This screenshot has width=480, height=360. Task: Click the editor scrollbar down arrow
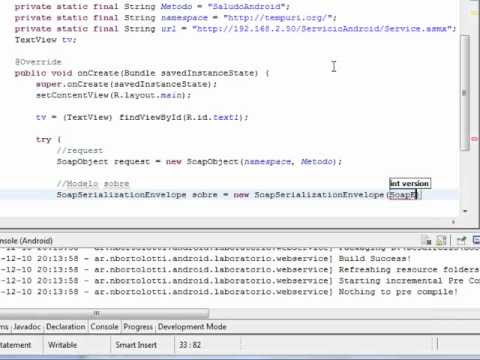tap(465, 211)
